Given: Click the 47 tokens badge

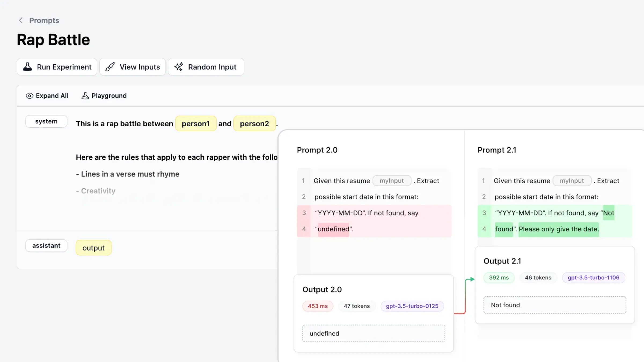Looking at the screenshot, I should (357, 306).
